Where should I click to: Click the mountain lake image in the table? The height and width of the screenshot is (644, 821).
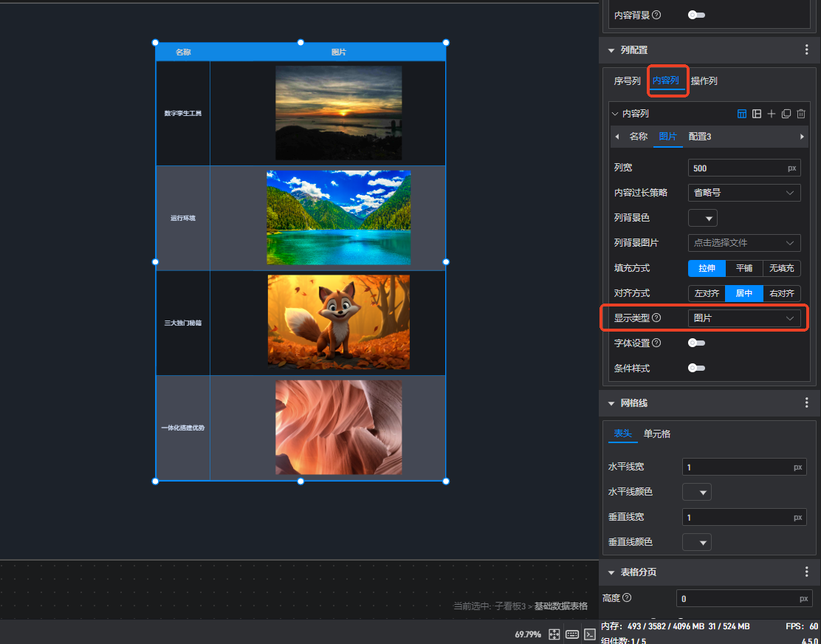click(339, 217)
